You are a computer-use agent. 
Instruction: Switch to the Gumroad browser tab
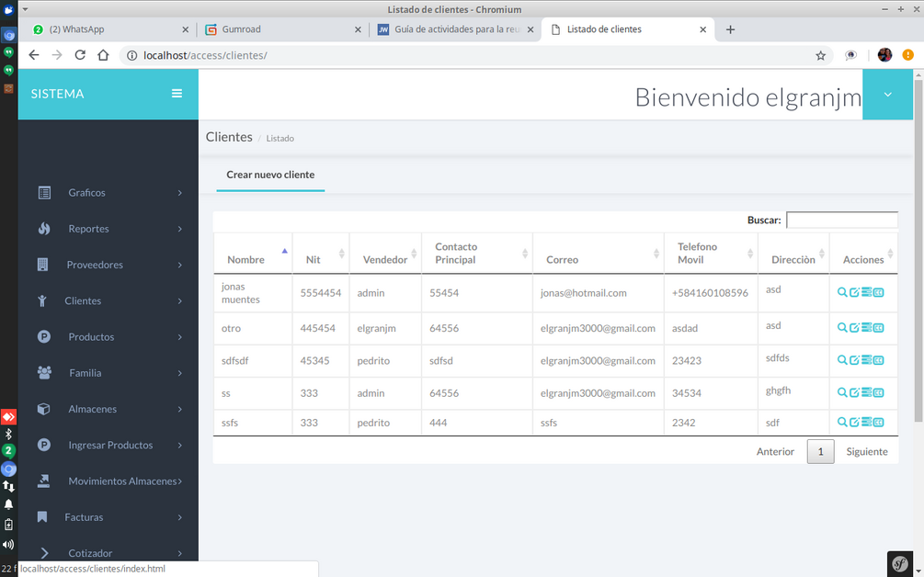283,29
